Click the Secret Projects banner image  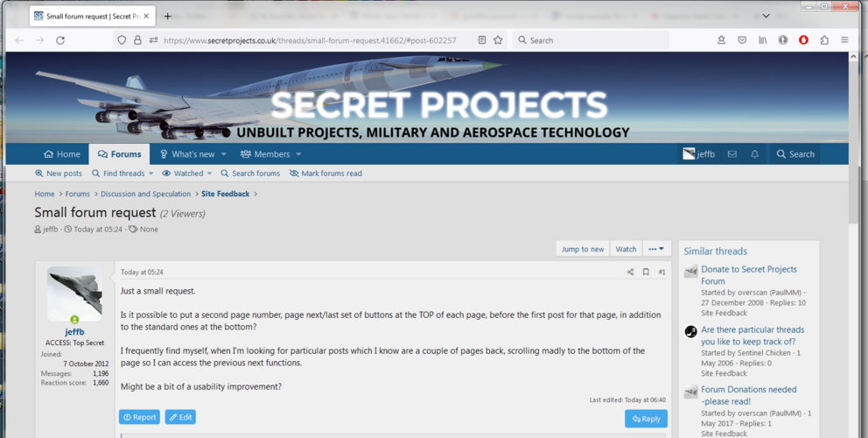[x=427, y=97]
